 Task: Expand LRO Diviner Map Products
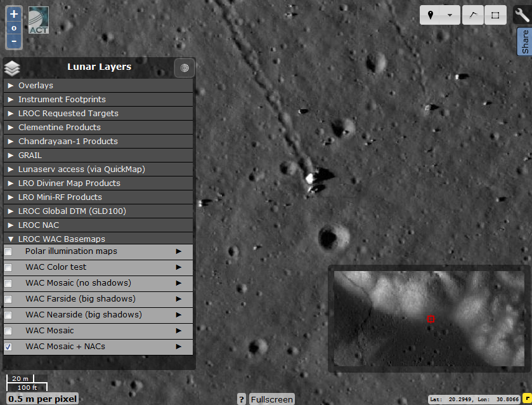[x=98, y=183]
